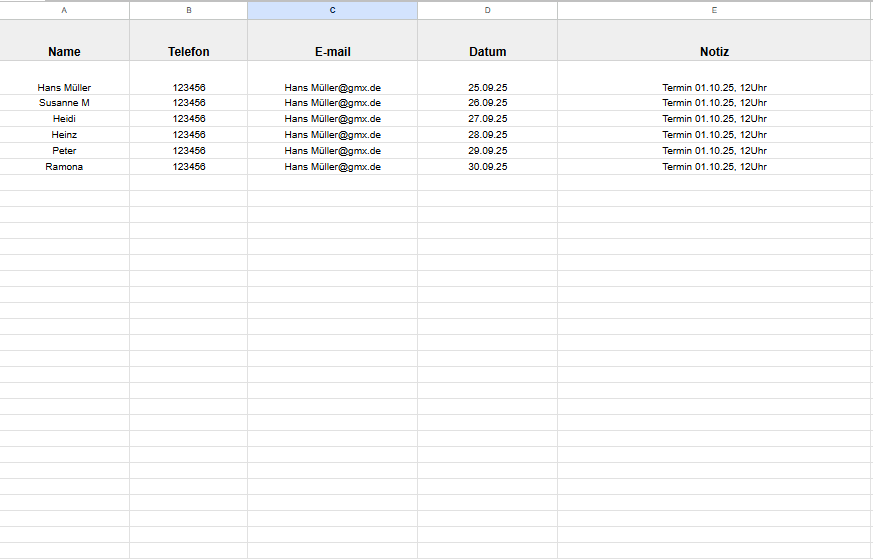Click the Heinz name cell
The image size is (873, 559).
click(64, 134)
